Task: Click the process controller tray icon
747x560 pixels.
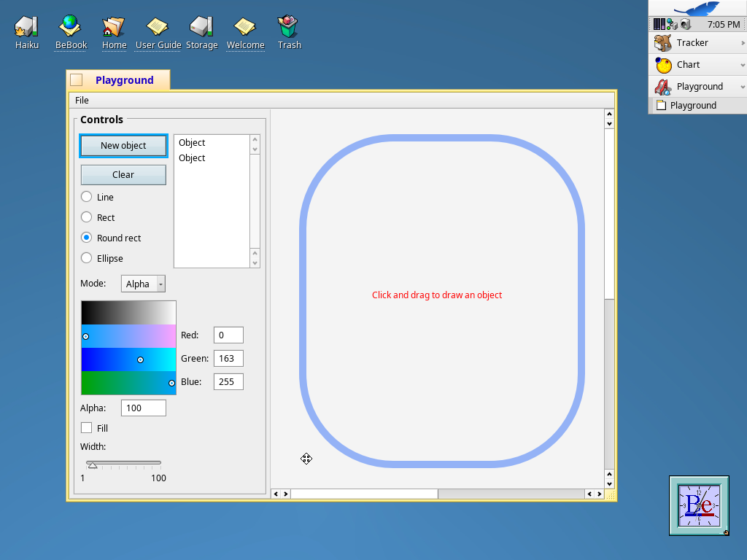Action: click(x=659, y=24)
